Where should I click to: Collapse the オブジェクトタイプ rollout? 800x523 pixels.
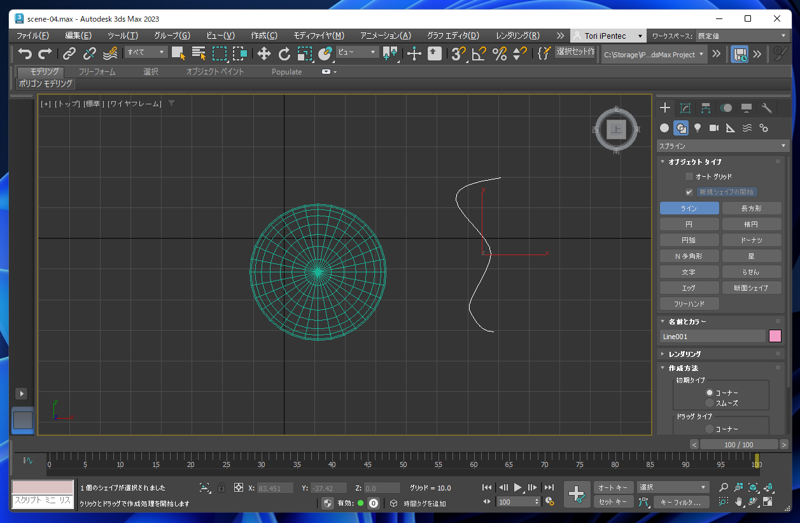click(663, 162)
